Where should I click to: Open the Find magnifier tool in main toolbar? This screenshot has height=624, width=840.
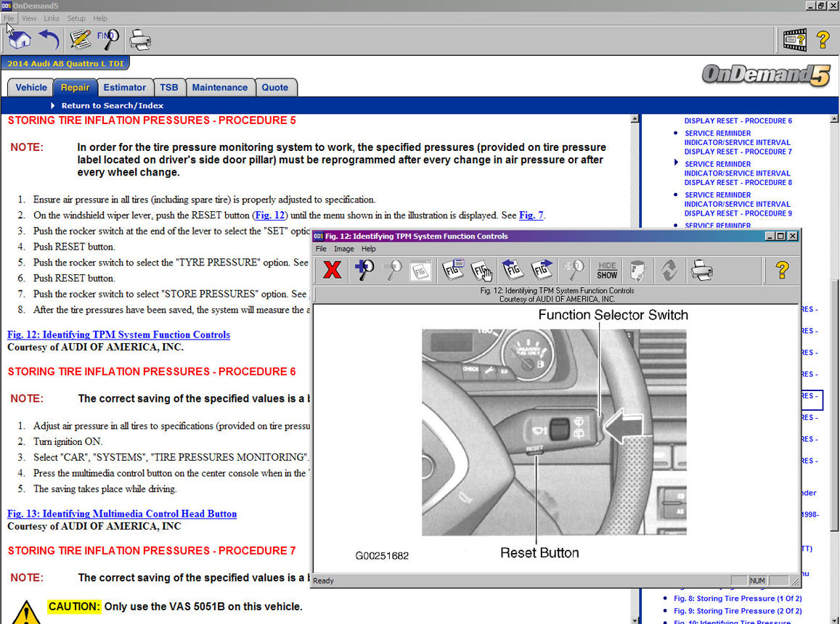point(107,40)
